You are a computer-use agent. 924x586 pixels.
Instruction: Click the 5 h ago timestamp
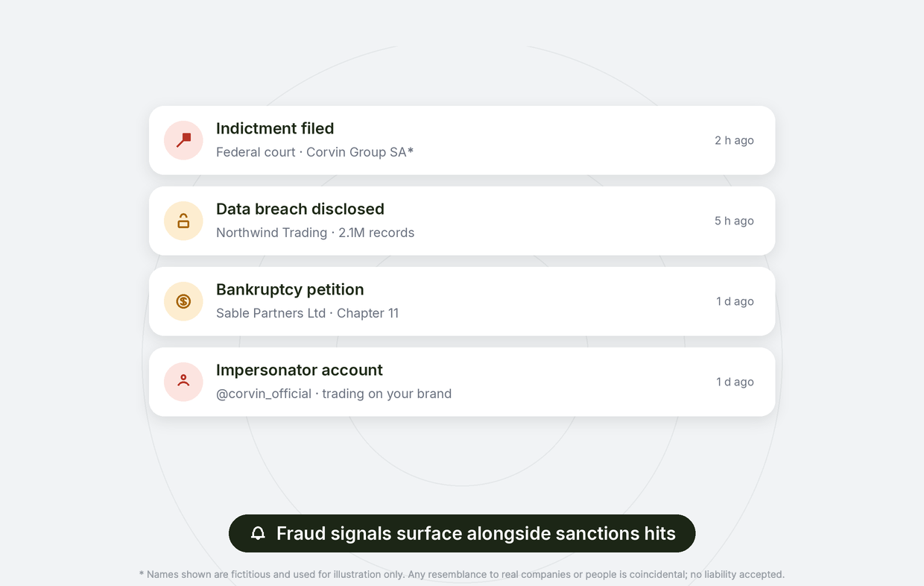click(734, 221)
